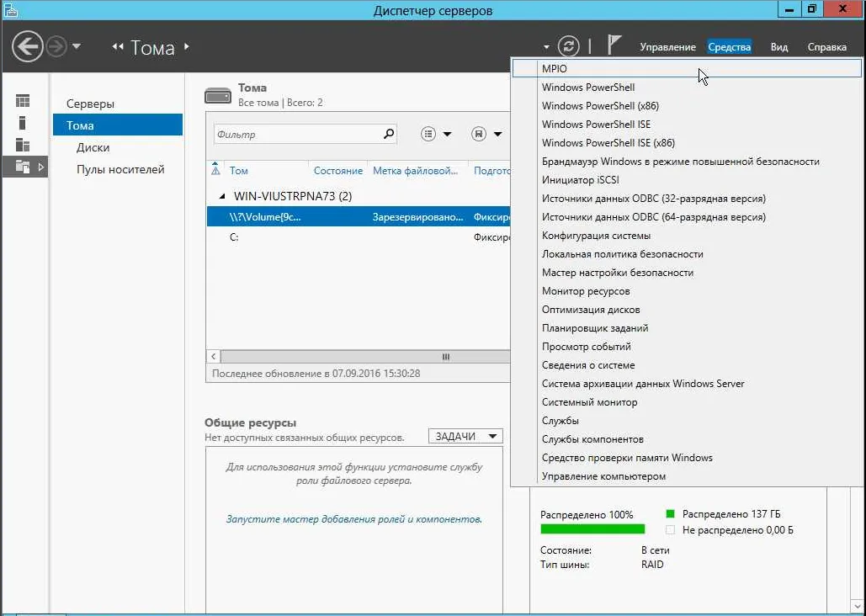Open Средство проверки памяти Windows
Image resolution: width=866 pixels, height=616 pixels.
pyautogui.click(x=687, y=458)
